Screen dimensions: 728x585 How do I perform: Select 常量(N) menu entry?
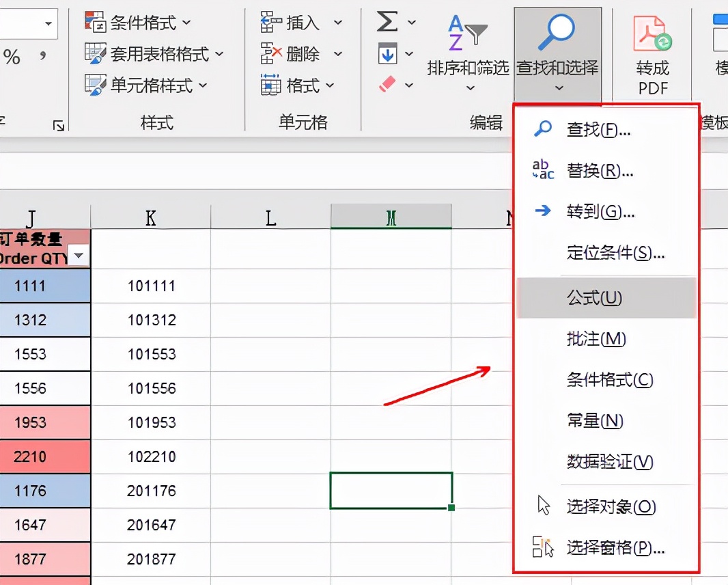click(606, 420)
